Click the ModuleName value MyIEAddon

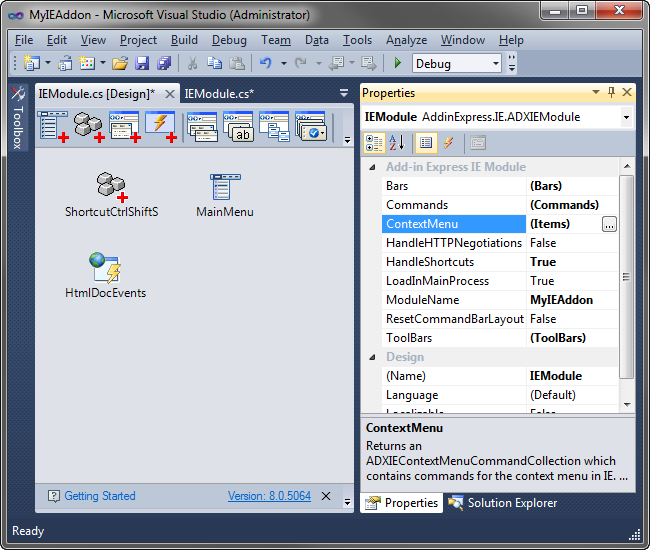coord(561,300)
